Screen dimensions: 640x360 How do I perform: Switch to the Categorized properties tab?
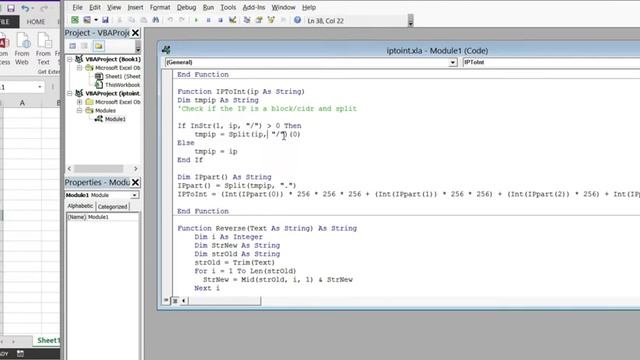point(113,207)
